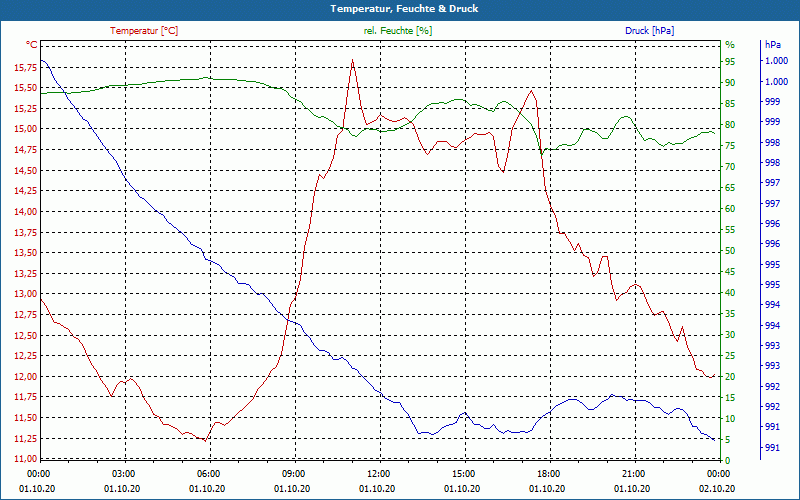Image resolution: width=800 pixels, height=500 pixels.
Task: Click the 13,75 temperature axis tick
Action: pyautogui.click(x=26, y=232)
